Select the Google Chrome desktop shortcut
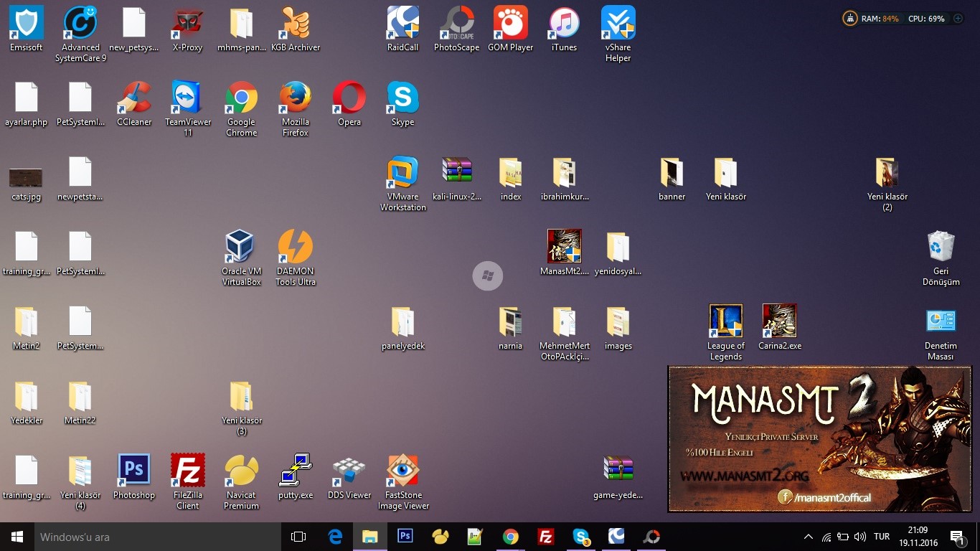Image resolution: width=980 pixels, height=551 pixels. [242, 108]
